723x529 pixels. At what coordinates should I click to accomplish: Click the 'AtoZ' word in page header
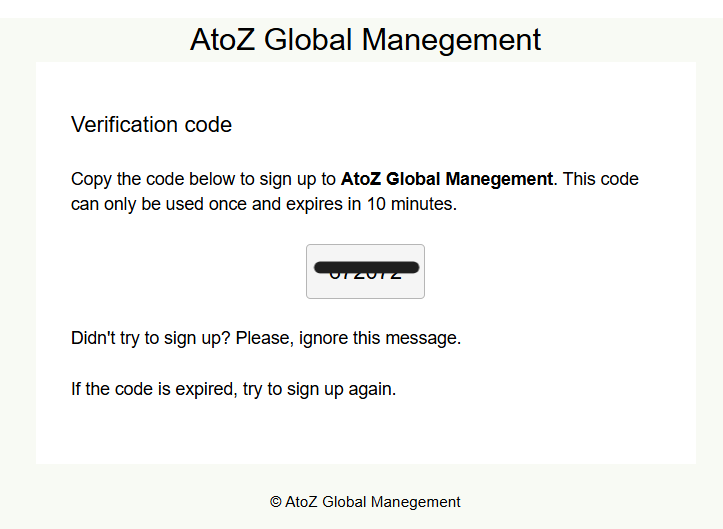(222, 40)
